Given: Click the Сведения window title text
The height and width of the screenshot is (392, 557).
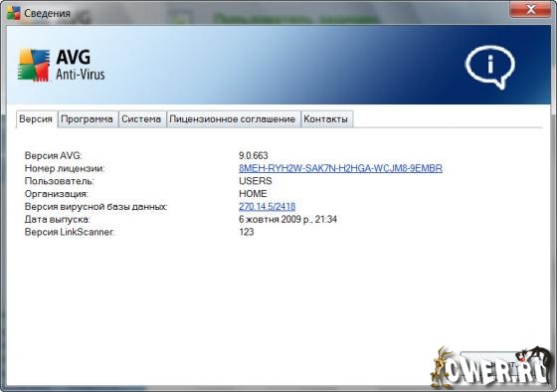Looking at the screenshot, I should click(x=48, y=14).
